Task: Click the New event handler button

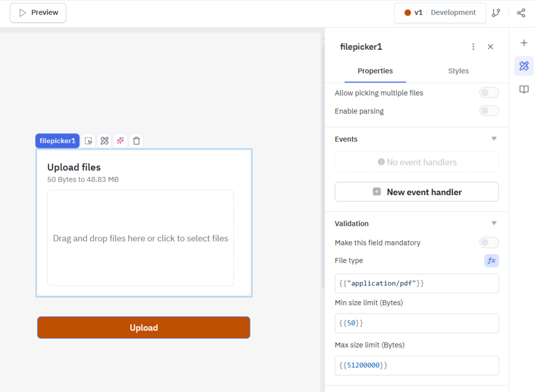Action: pos(416,192)
